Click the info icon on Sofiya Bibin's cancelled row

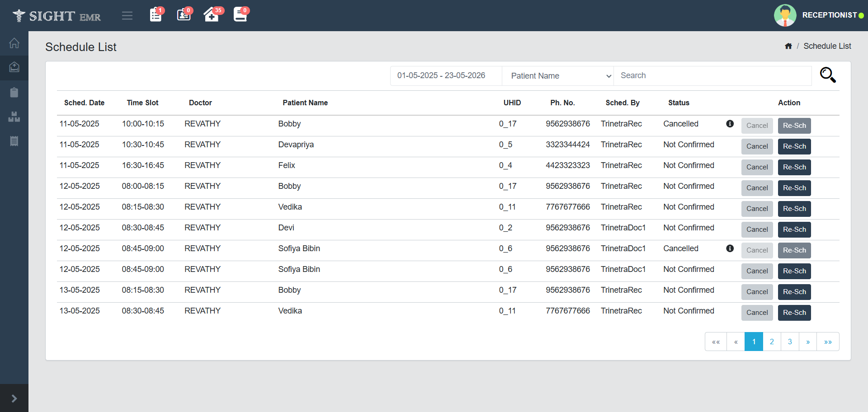[730, 248]
